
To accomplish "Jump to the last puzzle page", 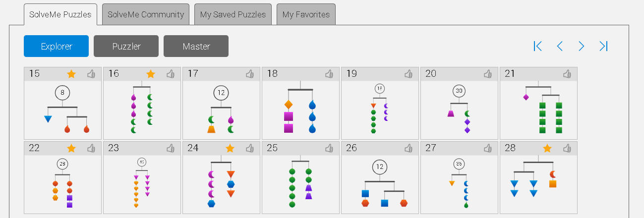I will (603, 46).
